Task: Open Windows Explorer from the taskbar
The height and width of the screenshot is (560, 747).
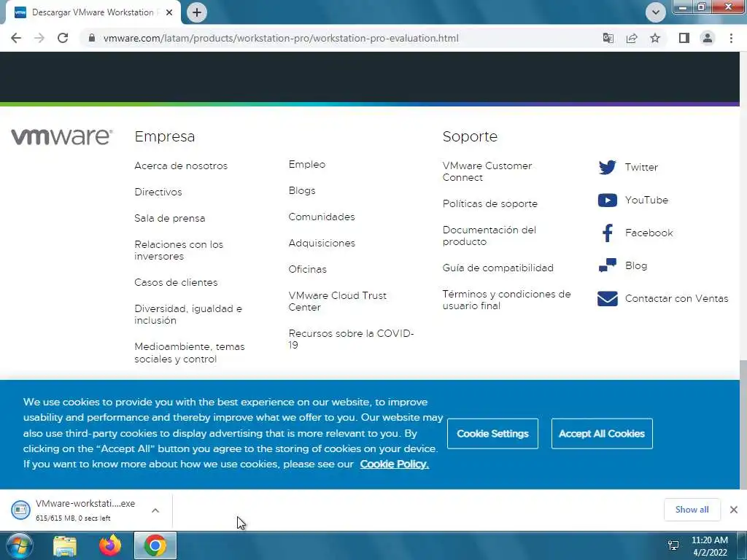Action: (65, 545)
